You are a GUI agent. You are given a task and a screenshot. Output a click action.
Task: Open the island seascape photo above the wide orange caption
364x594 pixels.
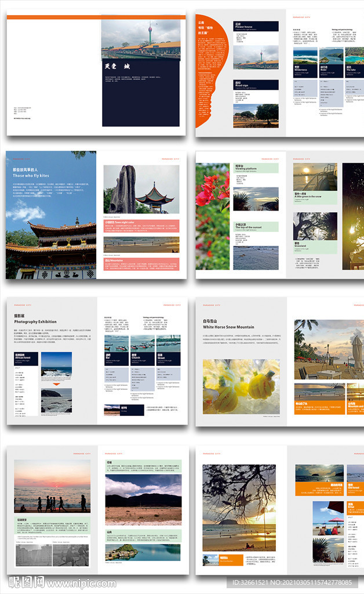(320, 473)
